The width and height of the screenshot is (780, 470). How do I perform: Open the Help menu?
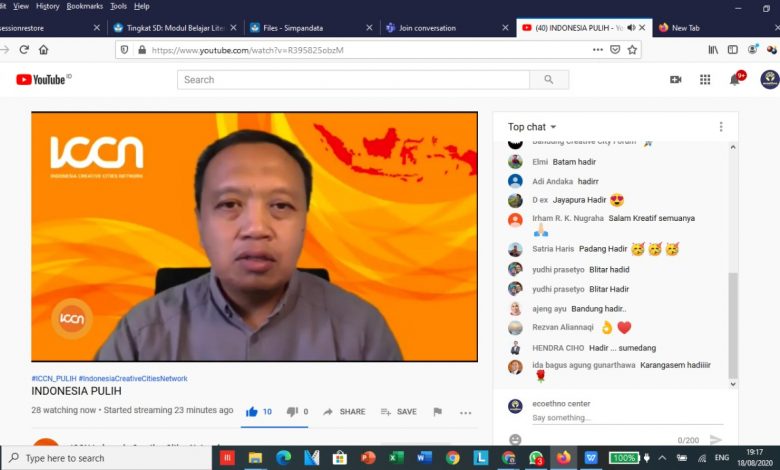142,6
